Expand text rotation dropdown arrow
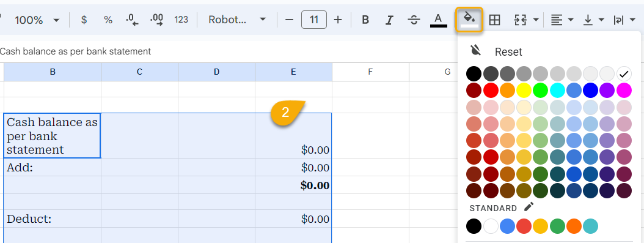The height and width of the screenshot is (243, 644). (632, 20)
